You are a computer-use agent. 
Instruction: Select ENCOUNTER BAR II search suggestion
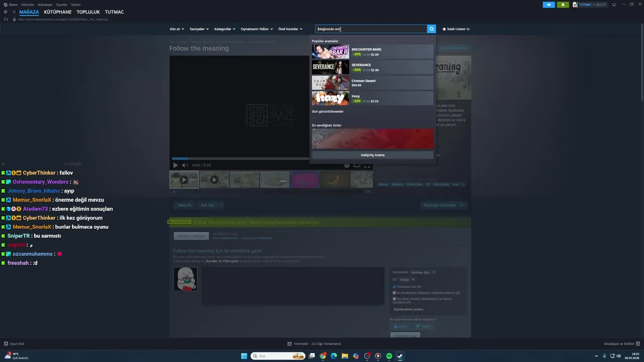coord(372,52)
